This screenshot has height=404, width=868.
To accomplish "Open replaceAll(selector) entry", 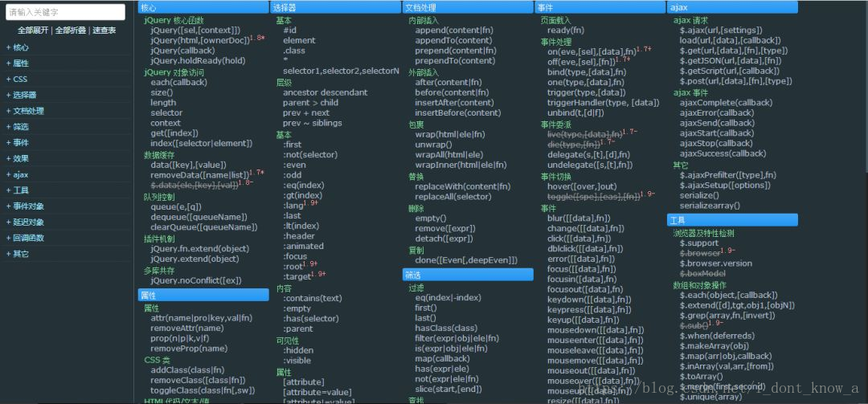I will point(453,197).
